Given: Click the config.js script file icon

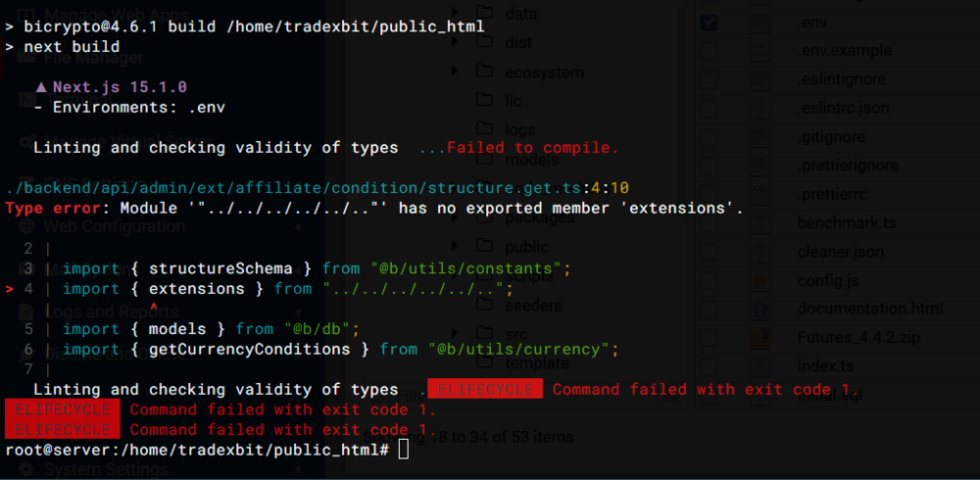Looking at the screenshot, I should (x=760, y=280).
